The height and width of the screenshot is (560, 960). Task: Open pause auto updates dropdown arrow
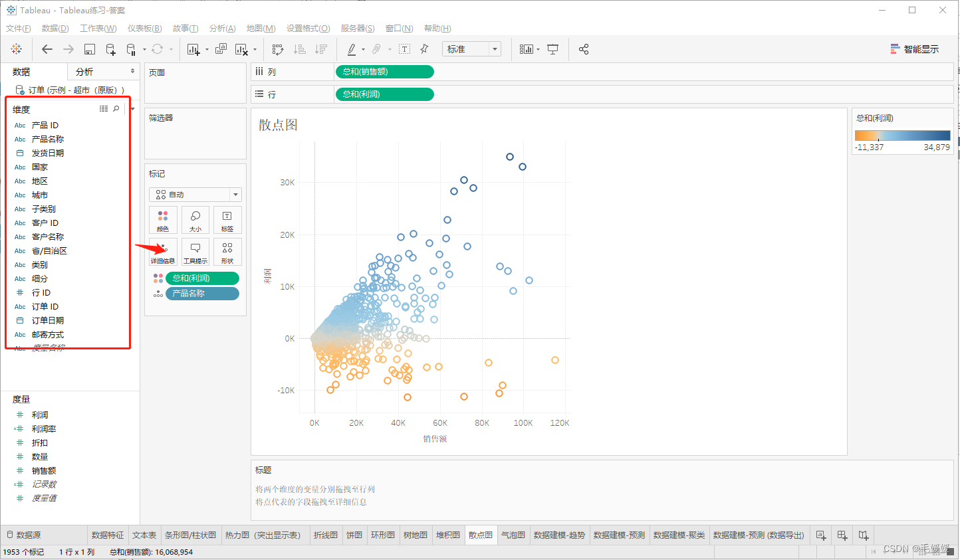pos(144,50)
